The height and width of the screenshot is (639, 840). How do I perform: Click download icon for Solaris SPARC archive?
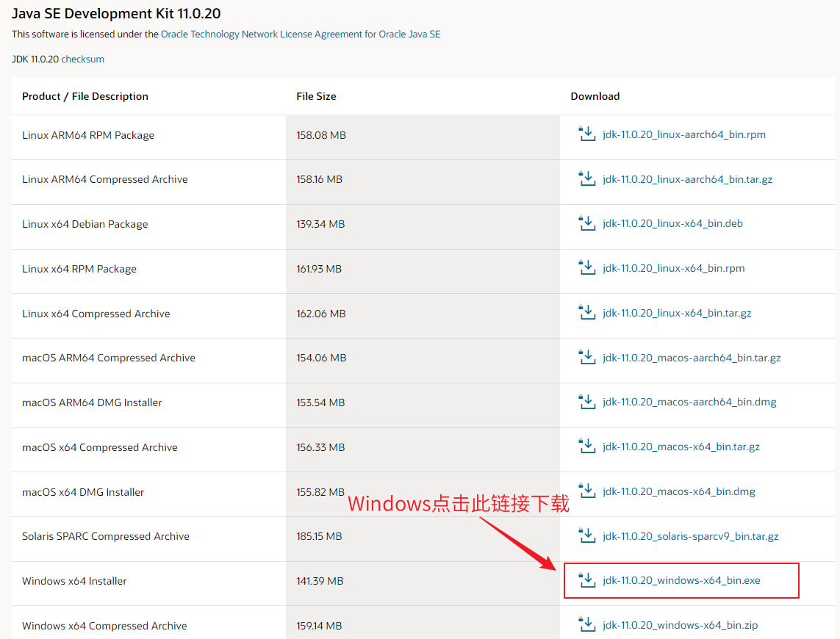pyautogui.click(x=586, y=535)
